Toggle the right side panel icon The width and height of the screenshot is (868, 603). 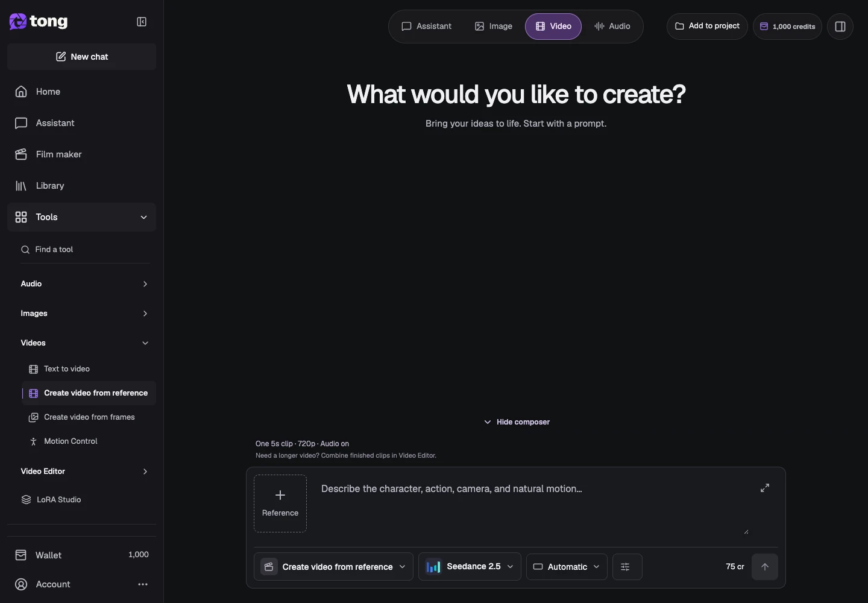(x=840, y=27)
